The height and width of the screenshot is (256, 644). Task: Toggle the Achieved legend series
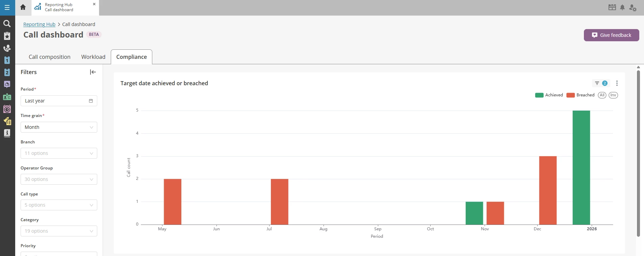549,95
